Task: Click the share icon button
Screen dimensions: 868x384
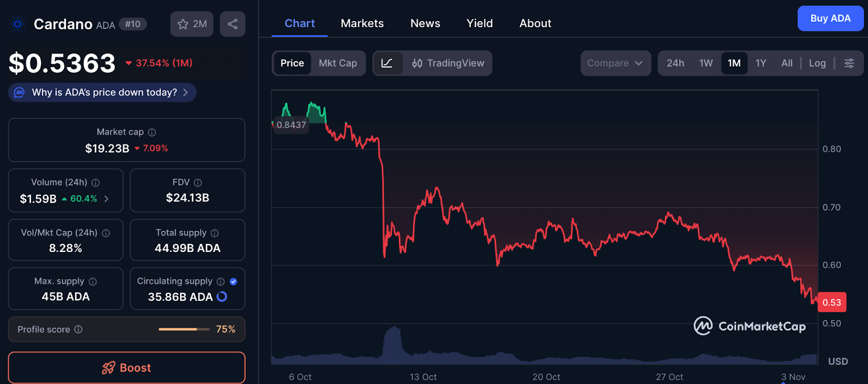Action: (x=232, y=24)
